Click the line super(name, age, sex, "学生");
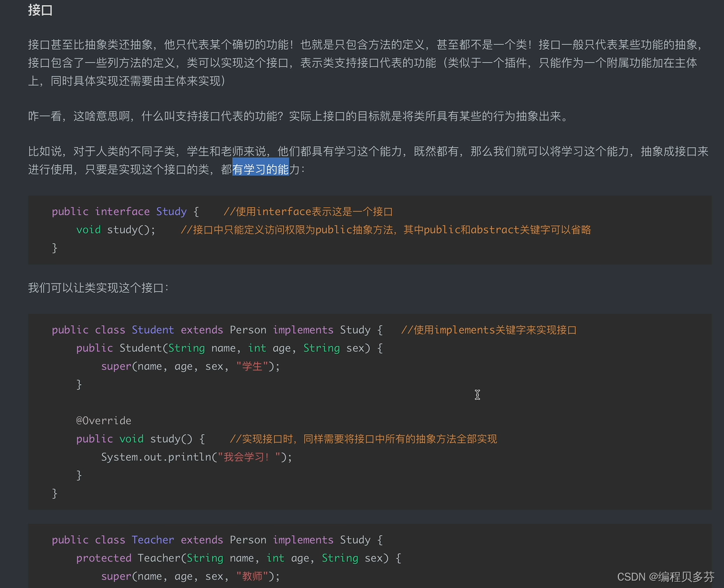Viewport: 724px width, 588px height. [x=191, y=367]
